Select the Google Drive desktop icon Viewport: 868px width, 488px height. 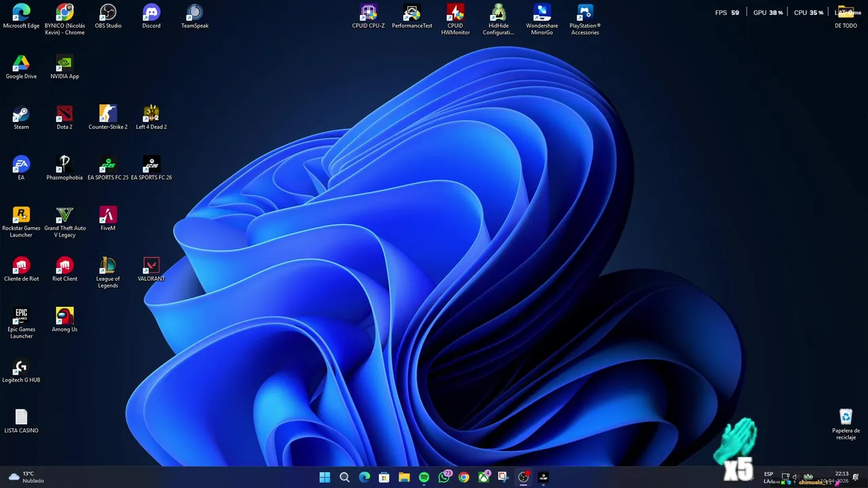point(21,68)
